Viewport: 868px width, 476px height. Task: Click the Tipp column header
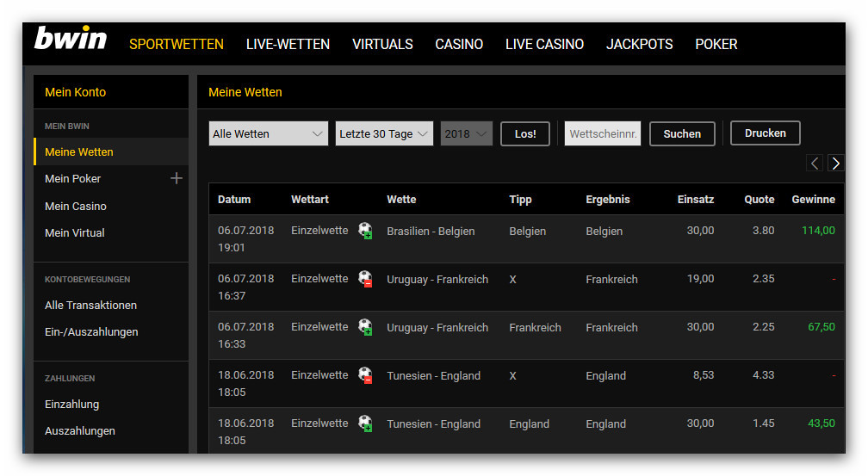520,199
